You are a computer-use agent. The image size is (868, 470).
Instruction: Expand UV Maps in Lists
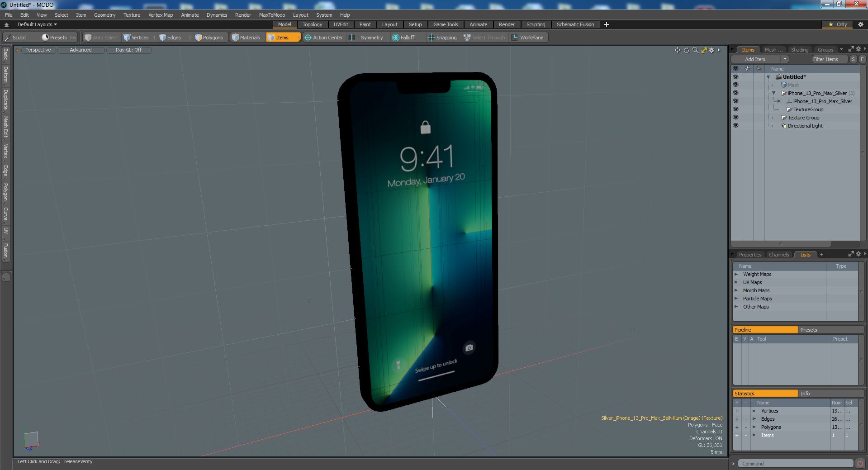pyautogui.click(x=736, y=282)
